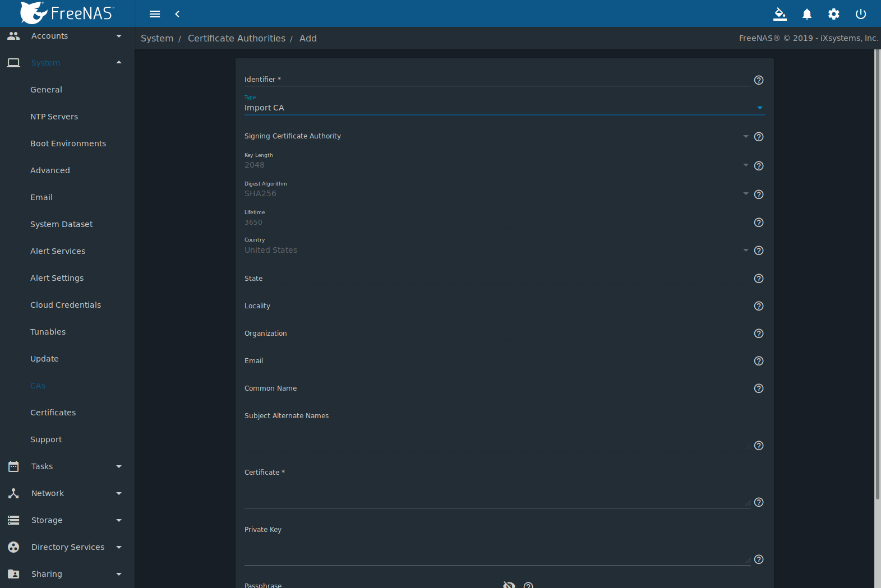Click the Common Name input field
The image size is (881, 588).
(x=497, y=388)
